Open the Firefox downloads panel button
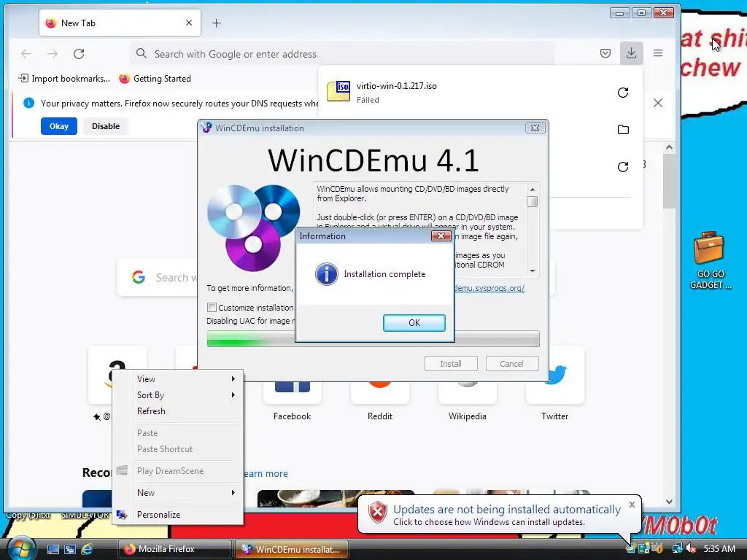The image size is (747, 560). pyautogui.click(x=631, y=52)
